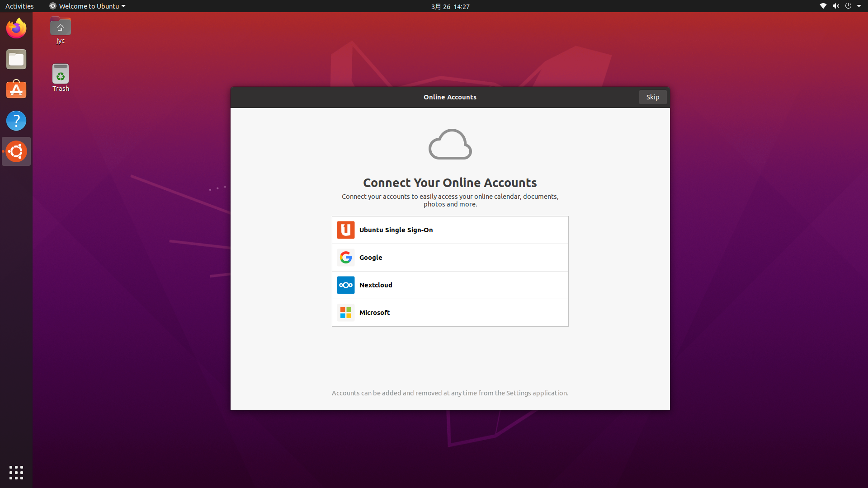The image size is (868, 488).
Task: Show Applications grid button
Action: pos(16,473)
